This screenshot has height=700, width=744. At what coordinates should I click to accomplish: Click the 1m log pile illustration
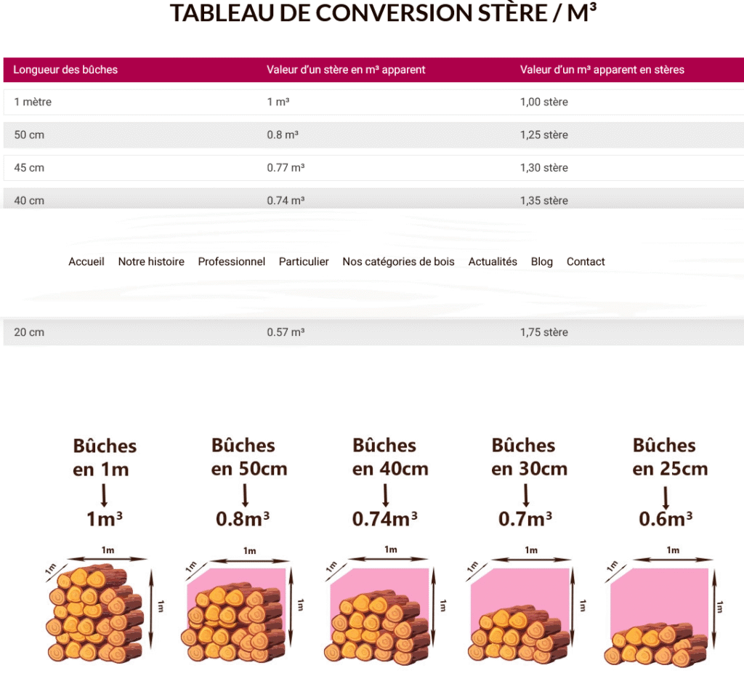(x=94, y=614)
